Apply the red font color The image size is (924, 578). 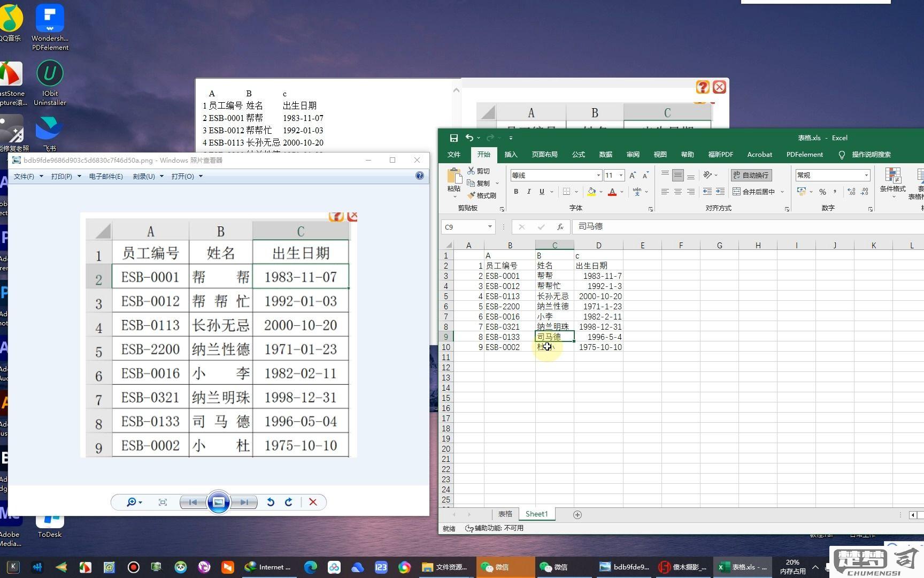(612, 192)
